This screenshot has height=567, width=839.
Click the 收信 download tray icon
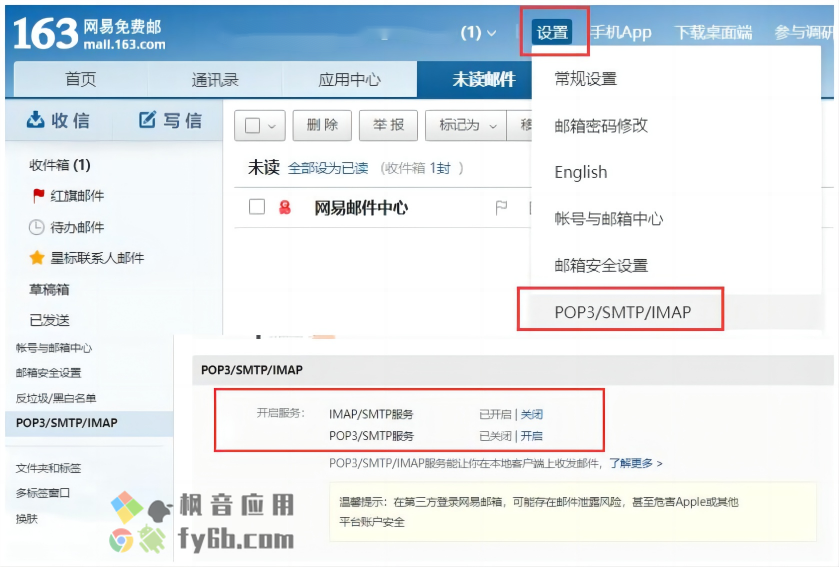click(35, 119)
